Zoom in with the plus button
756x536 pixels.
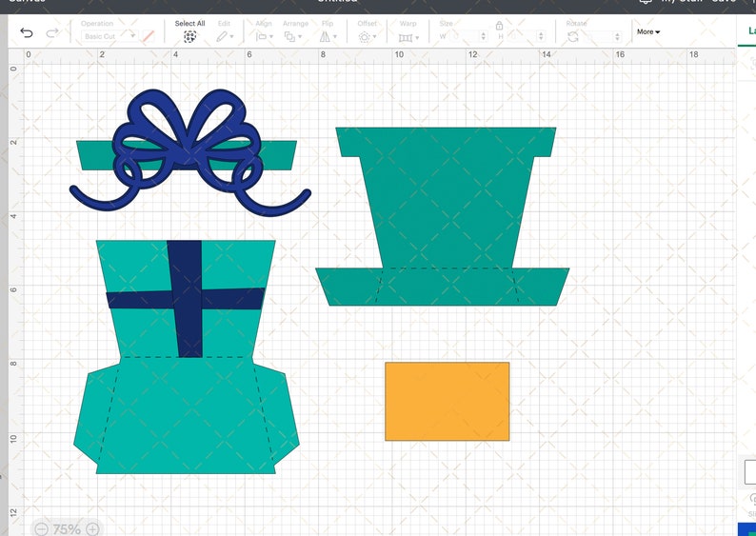point(92,529)
